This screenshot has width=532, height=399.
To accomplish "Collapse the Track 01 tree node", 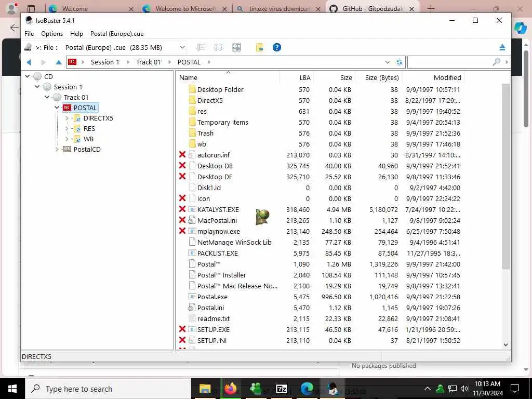I will 47,97.
